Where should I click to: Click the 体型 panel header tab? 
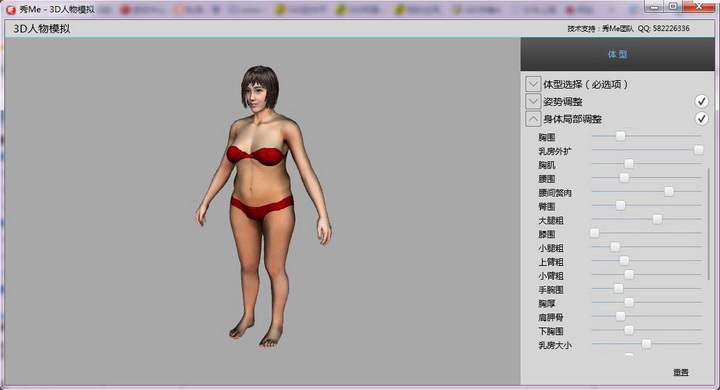coord(618,54)
